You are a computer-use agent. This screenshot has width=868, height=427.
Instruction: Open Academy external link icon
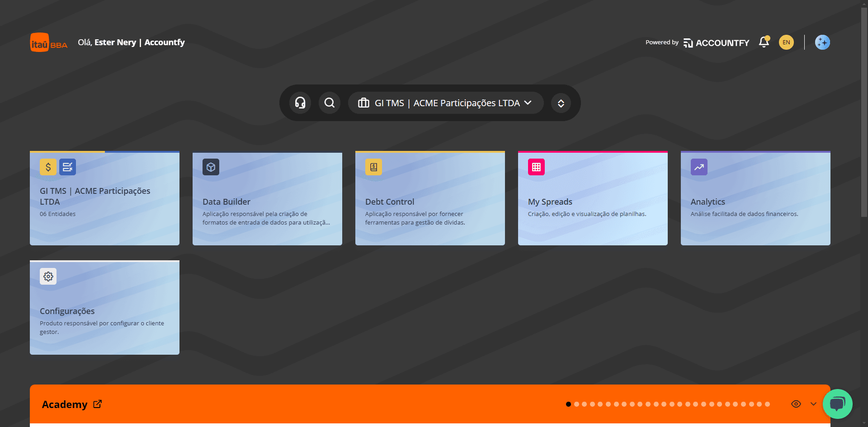pyautogui.click(x=97, y=404)
